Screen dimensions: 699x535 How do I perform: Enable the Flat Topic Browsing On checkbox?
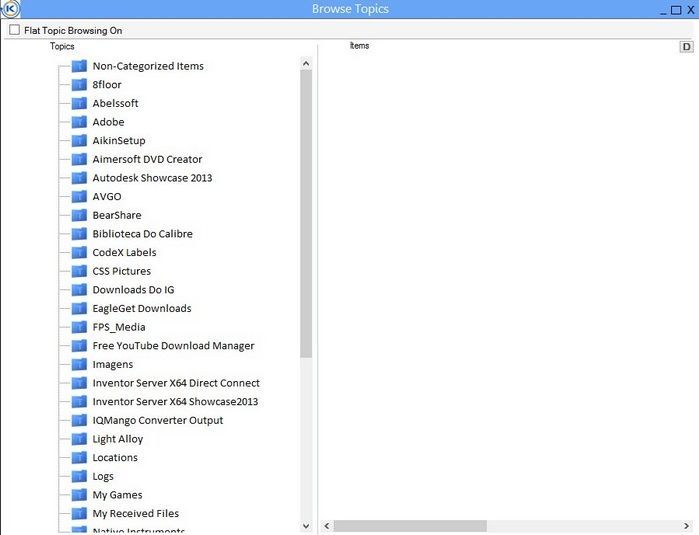click(15, 30)
